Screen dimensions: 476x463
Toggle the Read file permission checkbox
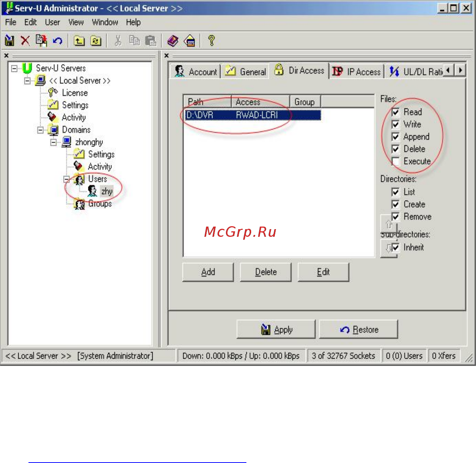(x=395, y=112)
